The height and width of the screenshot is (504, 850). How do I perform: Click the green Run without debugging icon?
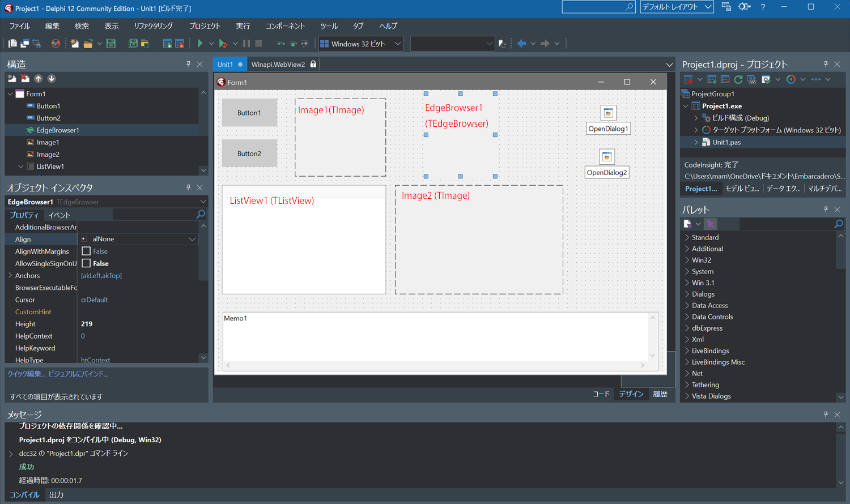click(200, 44)
